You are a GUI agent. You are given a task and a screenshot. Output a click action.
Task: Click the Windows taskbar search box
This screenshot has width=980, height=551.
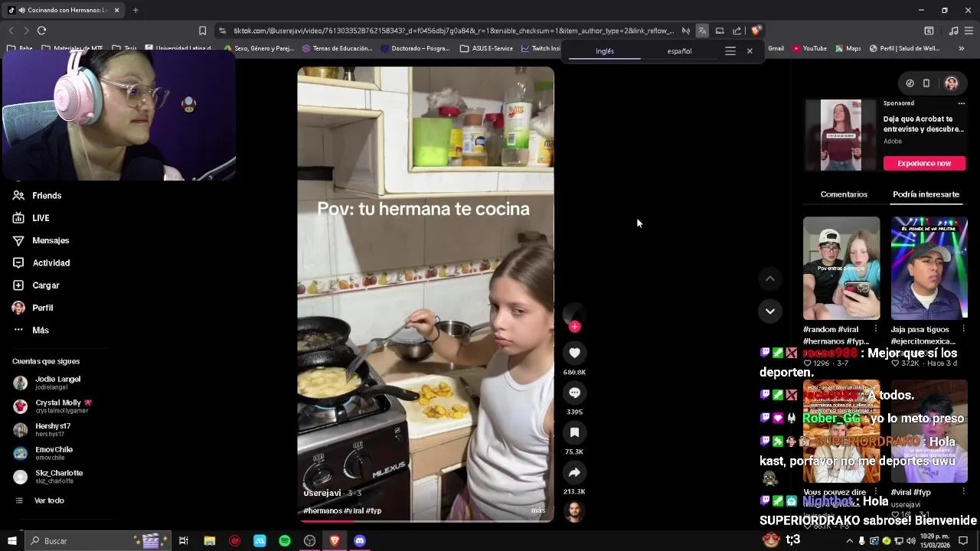[x=98, y=541]
